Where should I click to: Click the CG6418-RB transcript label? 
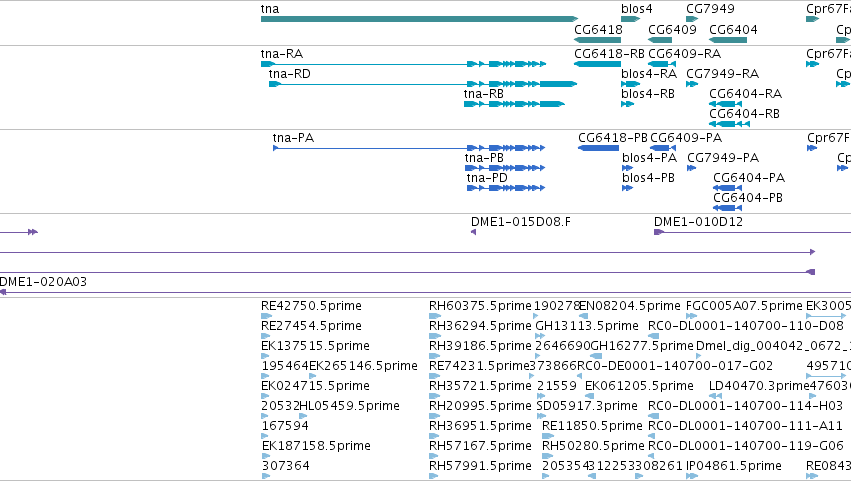(609, 54)
